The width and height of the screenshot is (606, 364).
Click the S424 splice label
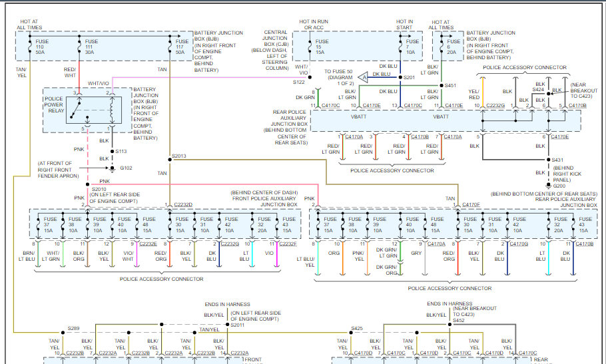point(538,90)
